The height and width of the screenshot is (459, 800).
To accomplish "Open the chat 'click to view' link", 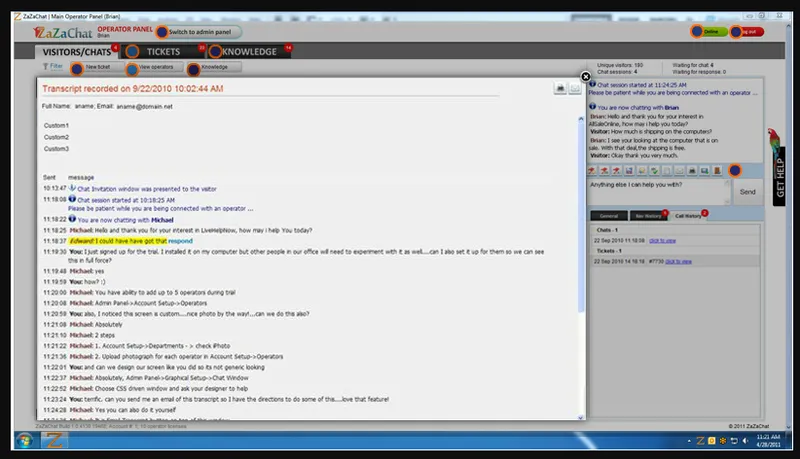I will [x=662, y=240].
